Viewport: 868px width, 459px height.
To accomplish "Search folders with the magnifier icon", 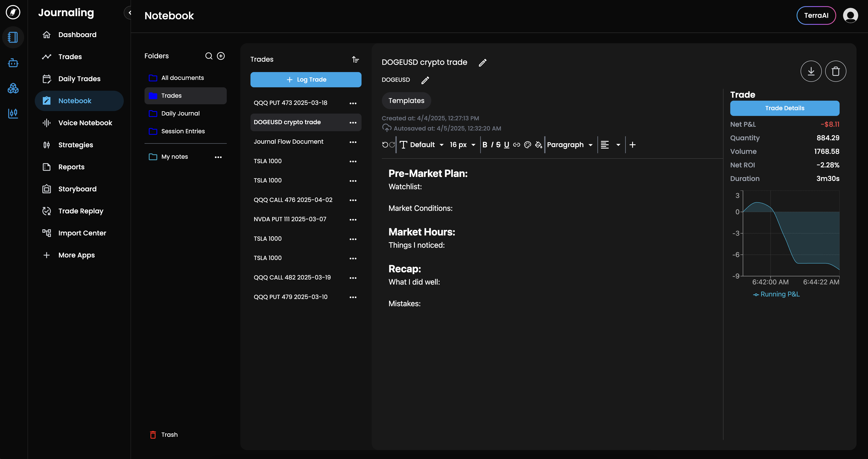I will (209, 56).
